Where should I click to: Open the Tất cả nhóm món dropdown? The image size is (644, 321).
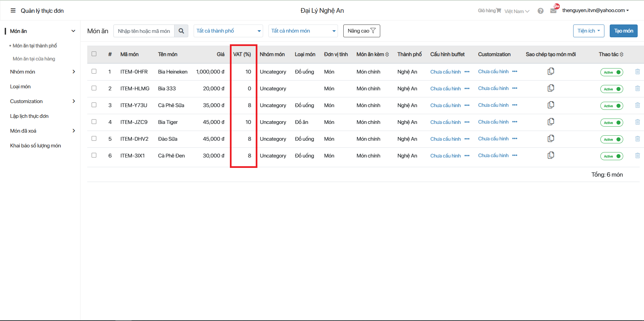click(303, 31)
